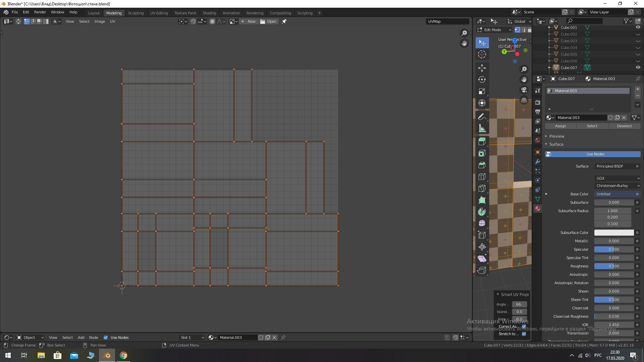Adjust the Roughness slider
644x362 pixels.
pyautogui.click(x=614, y=266)
